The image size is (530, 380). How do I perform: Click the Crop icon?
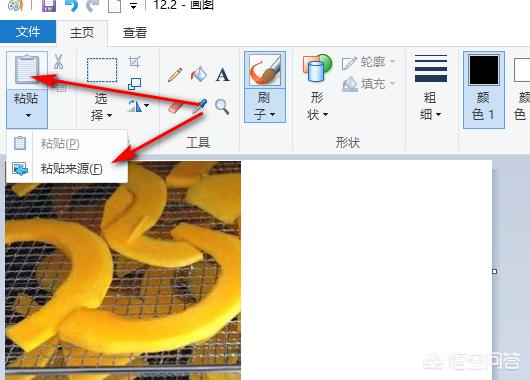tap(135, 62)
